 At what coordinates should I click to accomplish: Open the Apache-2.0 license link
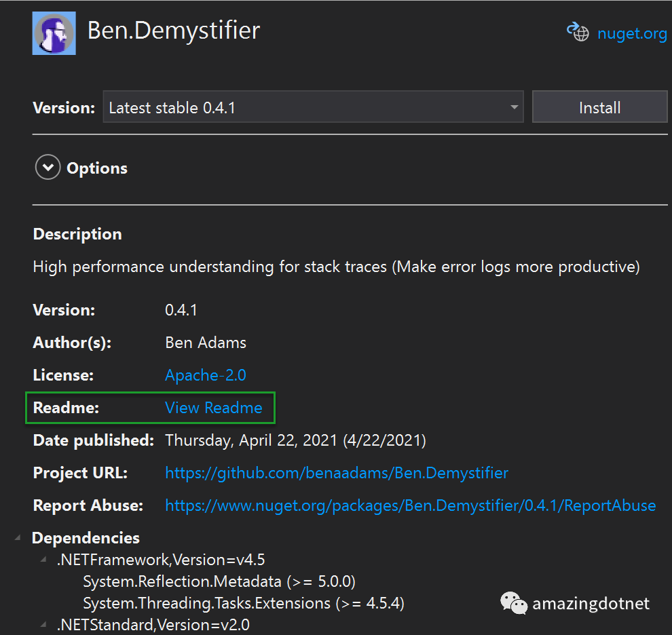tap(206, 375)
